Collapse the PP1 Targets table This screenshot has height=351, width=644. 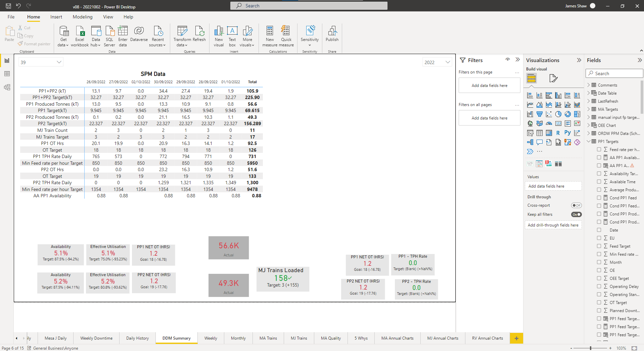pyautogui.click(x=589, y=141)
